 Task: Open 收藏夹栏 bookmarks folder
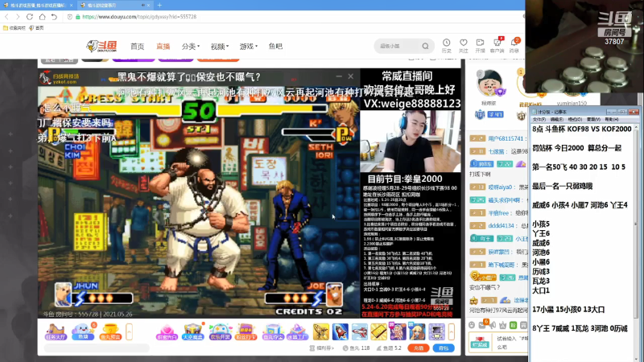pyautogui.click(x=14, y=28)
